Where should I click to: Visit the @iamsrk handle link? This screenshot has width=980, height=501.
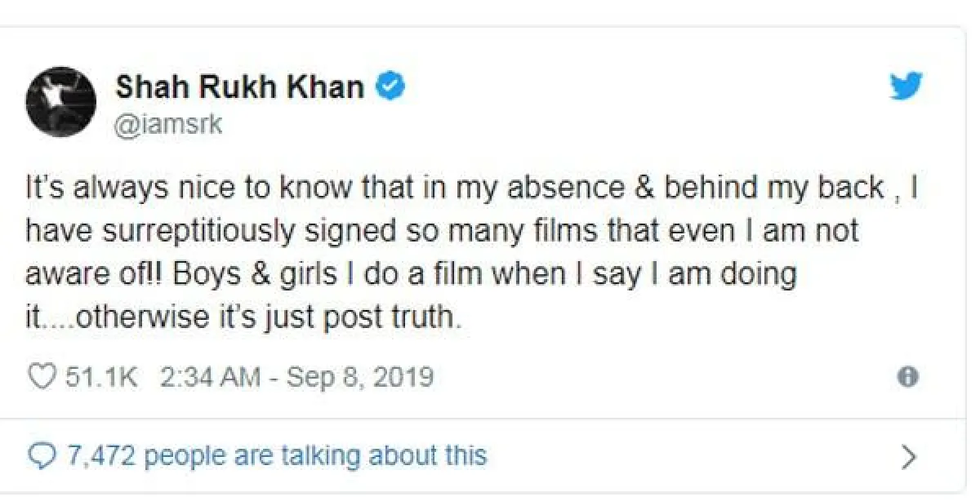click(168, 125)
